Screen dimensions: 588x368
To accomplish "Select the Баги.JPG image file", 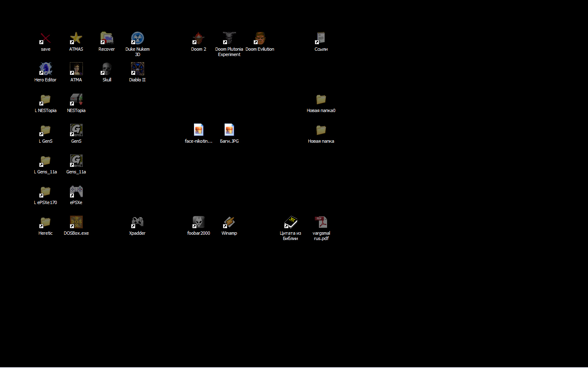I will 229,131.
